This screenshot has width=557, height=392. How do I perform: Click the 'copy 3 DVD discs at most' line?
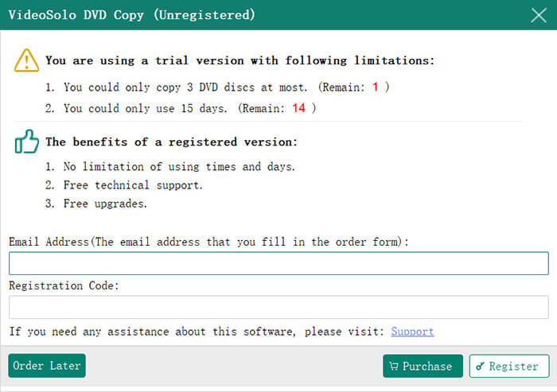(217, 87)
